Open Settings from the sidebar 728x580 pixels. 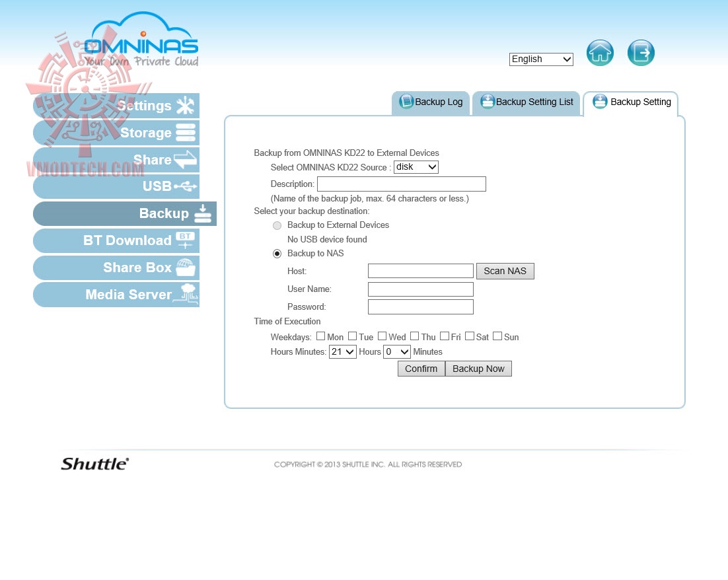[x=116, y=106]
